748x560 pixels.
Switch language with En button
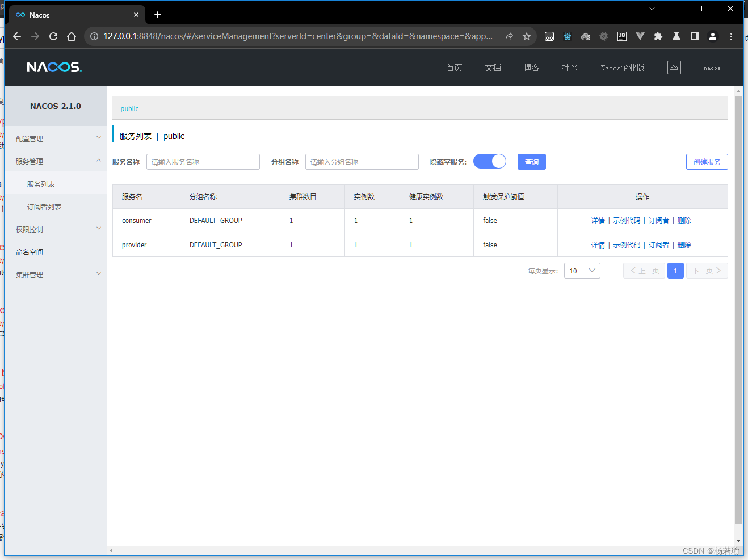[674, 68]
